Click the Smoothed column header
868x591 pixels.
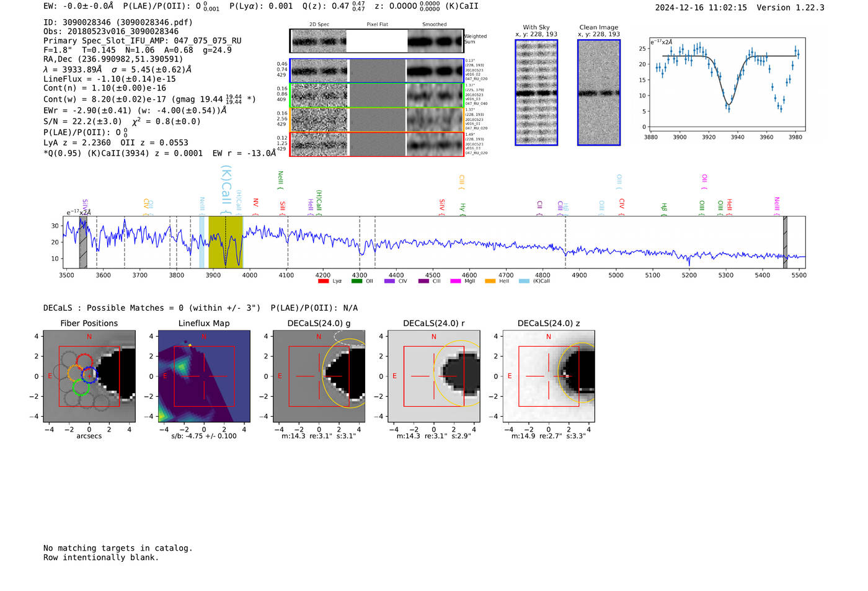tap(434, 25)
